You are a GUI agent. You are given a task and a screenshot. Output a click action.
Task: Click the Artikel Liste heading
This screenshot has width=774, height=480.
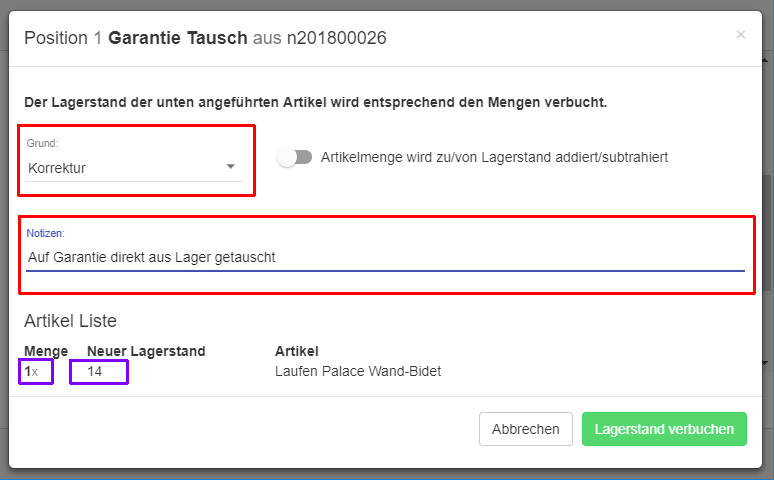tap(71, 321)
